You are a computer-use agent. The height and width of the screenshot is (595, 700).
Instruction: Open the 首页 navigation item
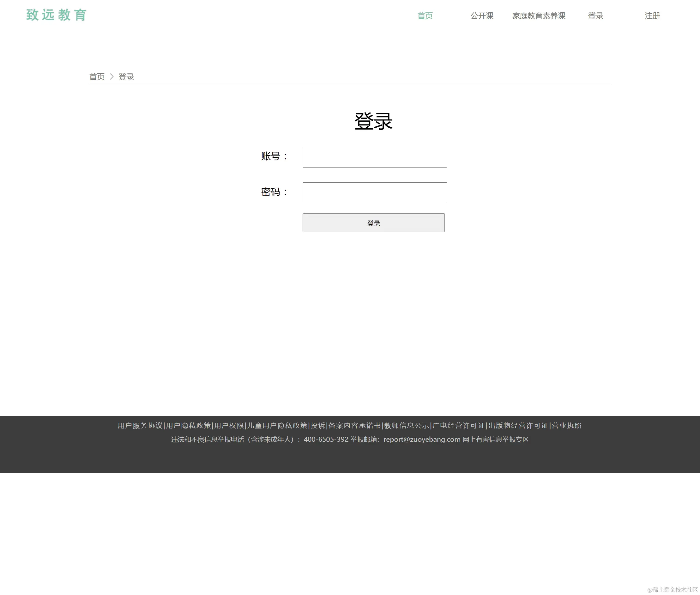pos(425,15)
